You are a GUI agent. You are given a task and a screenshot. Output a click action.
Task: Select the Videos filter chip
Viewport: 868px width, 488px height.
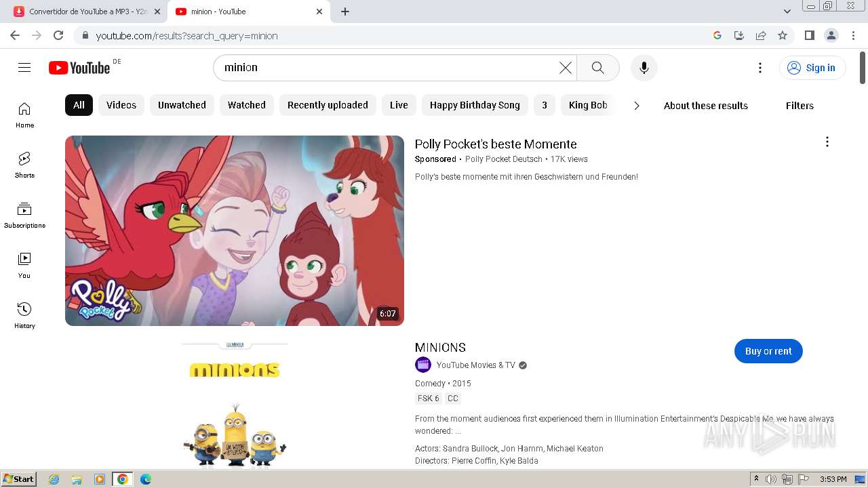coord(121,105)
